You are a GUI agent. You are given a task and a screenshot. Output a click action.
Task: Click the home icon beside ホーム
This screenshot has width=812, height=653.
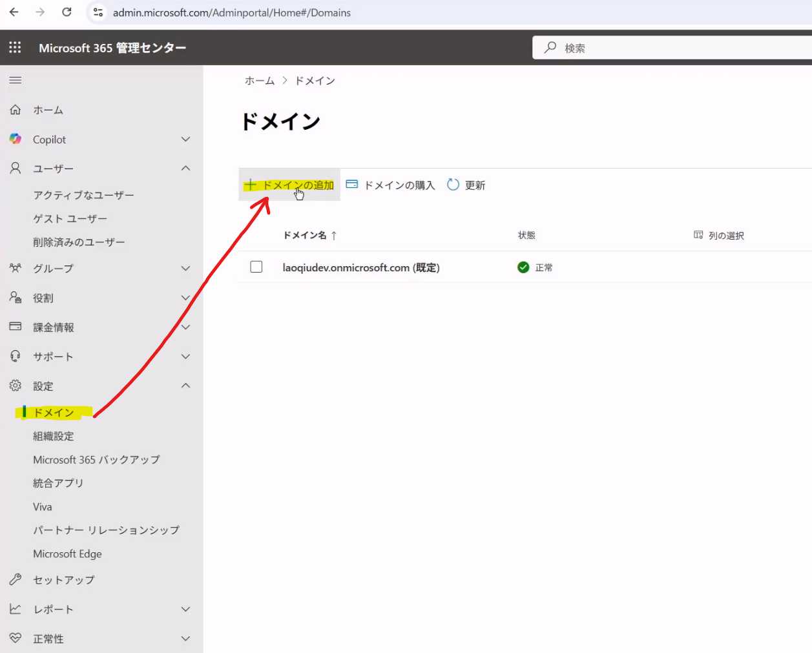[16, 110]
